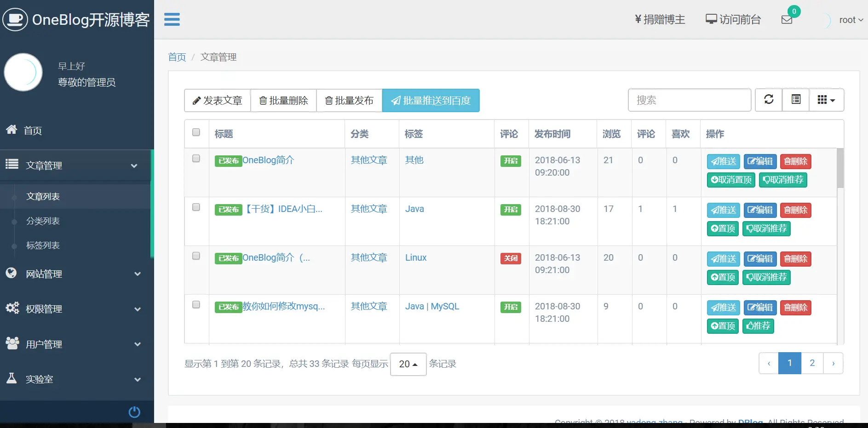Check the select-all checkbox in table header
The height and width of the screenshot is (428, 868).
click(x=196, y=132)
